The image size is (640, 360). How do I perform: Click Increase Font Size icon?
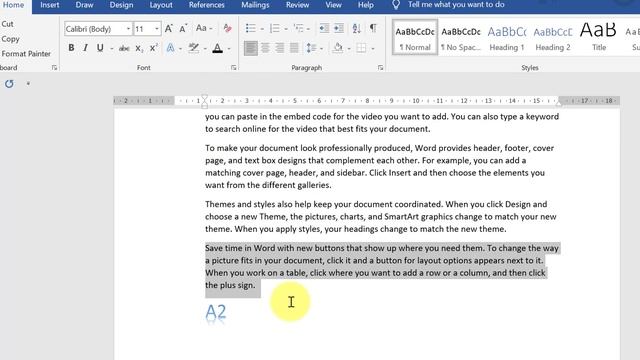pyautogui.click(x=169, y=29)
